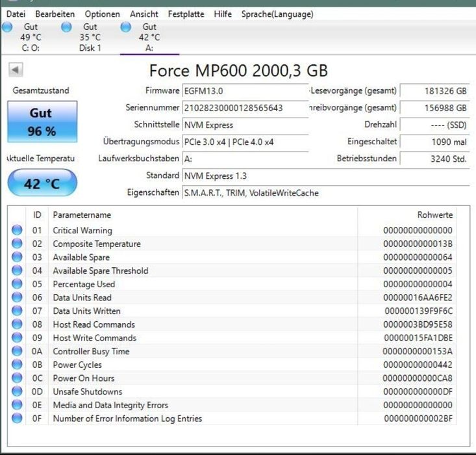
Task: Click the blue status orb for C: O: disk
Action: point(7,27)
